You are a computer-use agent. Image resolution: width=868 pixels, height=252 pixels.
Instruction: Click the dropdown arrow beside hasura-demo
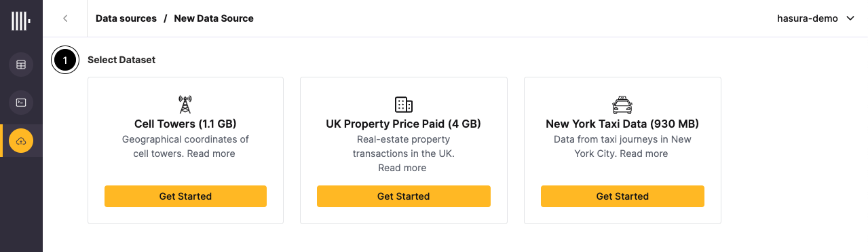click(850, 18)
